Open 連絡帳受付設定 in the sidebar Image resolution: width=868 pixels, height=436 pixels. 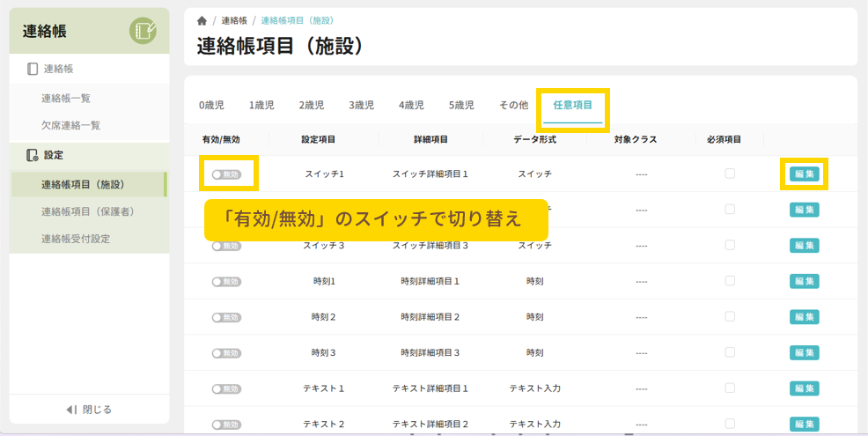tap(76, 239)
